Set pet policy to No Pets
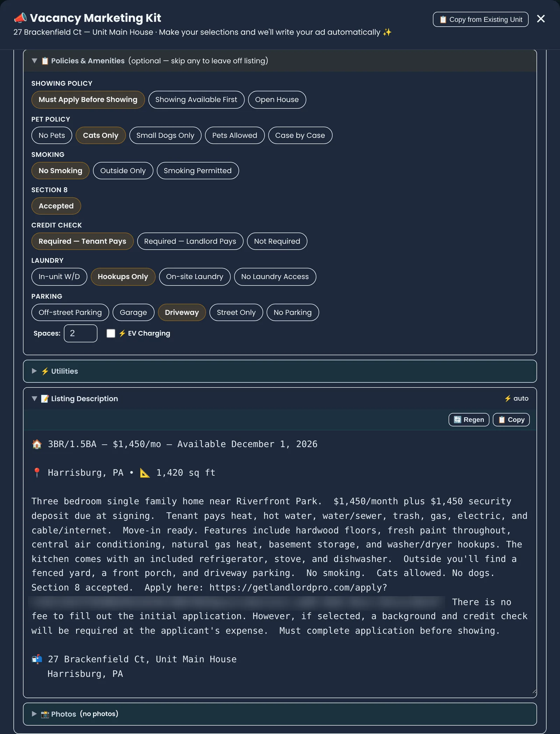 pos(52,136)
